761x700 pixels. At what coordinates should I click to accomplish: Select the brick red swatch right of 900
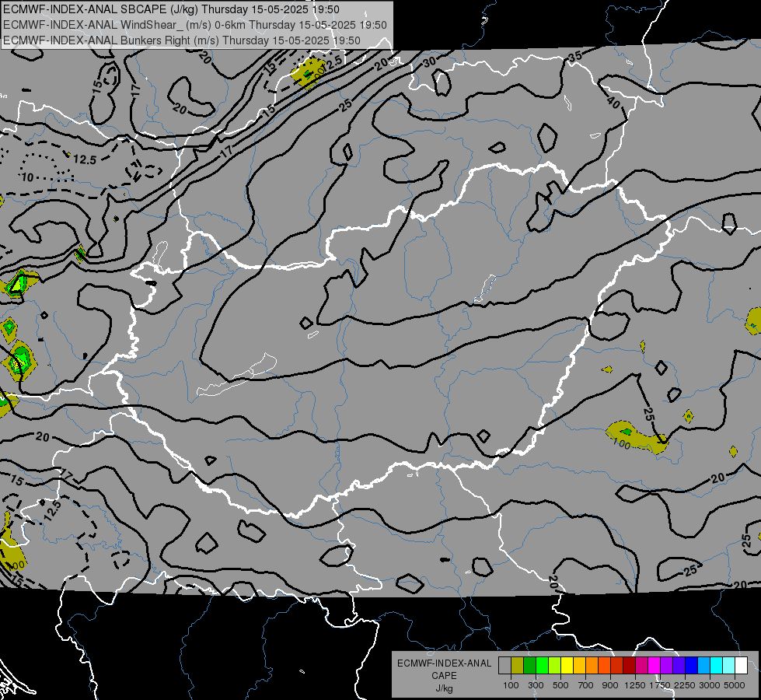point(617,666)
